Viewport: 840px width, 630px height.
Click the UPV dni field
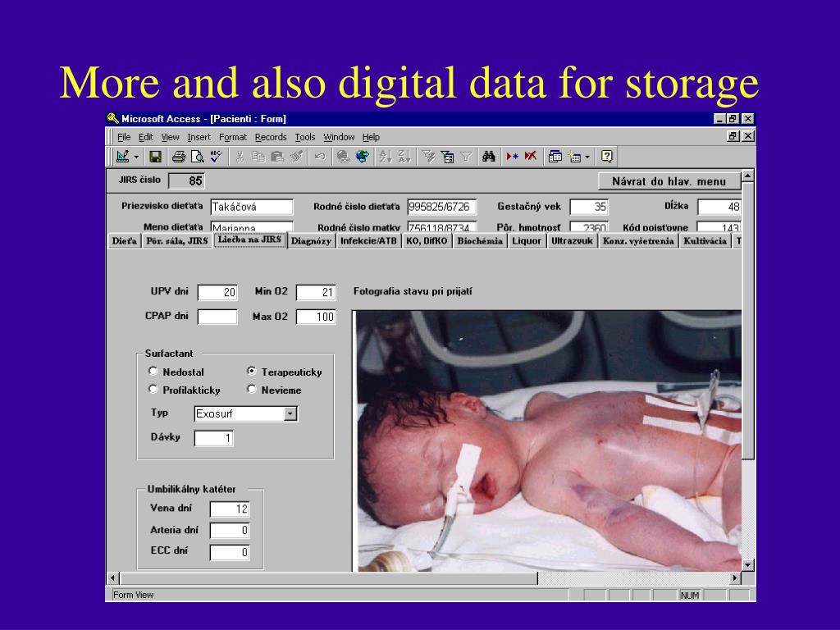(x=217, y=293)
